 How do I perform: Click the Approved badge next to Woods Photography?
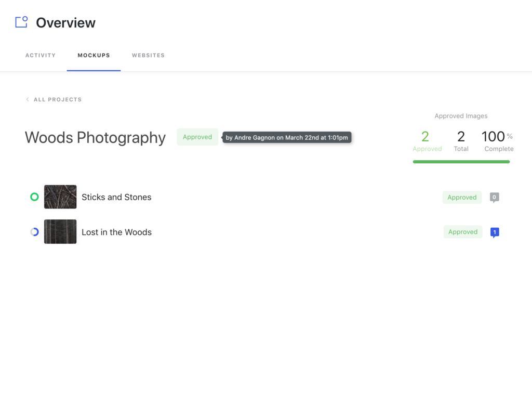(197, 137)
